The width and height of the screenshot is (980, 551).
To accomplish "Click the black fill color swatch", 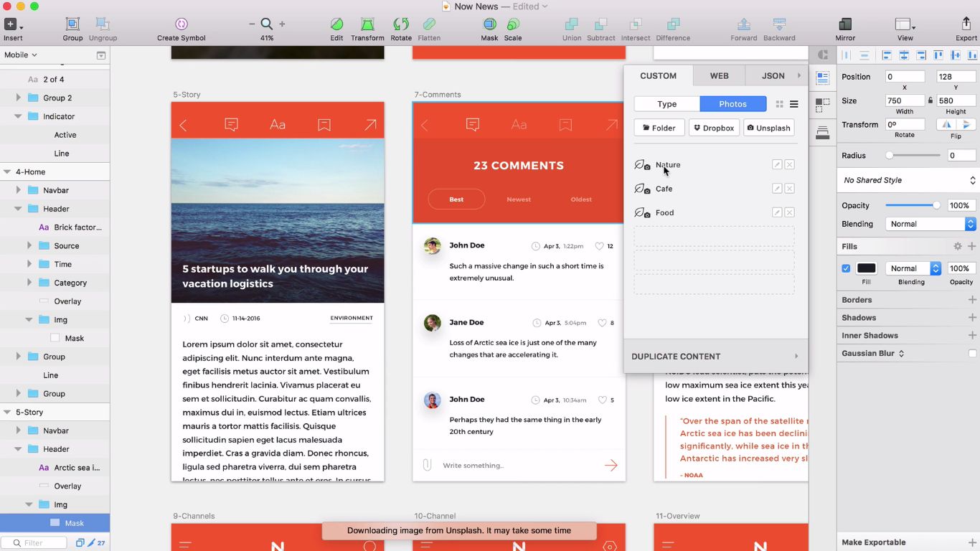I will 867,268.
